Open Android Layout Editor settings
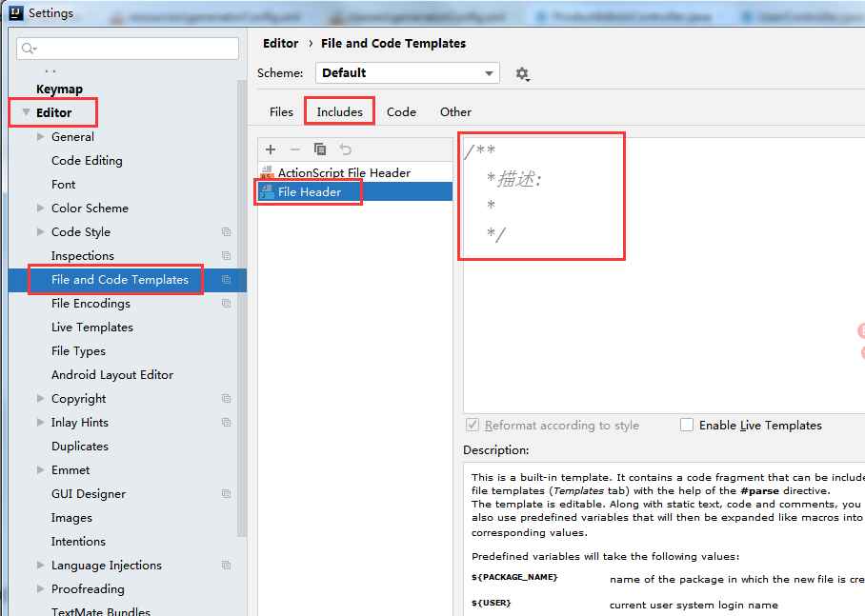 (112, 375)
